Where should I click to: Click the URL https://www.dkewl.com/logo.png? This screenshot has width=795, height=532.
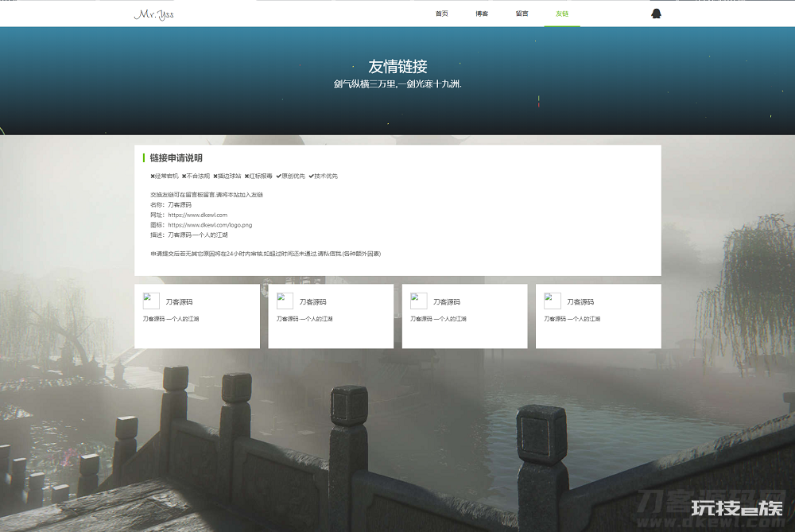coord(210,225)
